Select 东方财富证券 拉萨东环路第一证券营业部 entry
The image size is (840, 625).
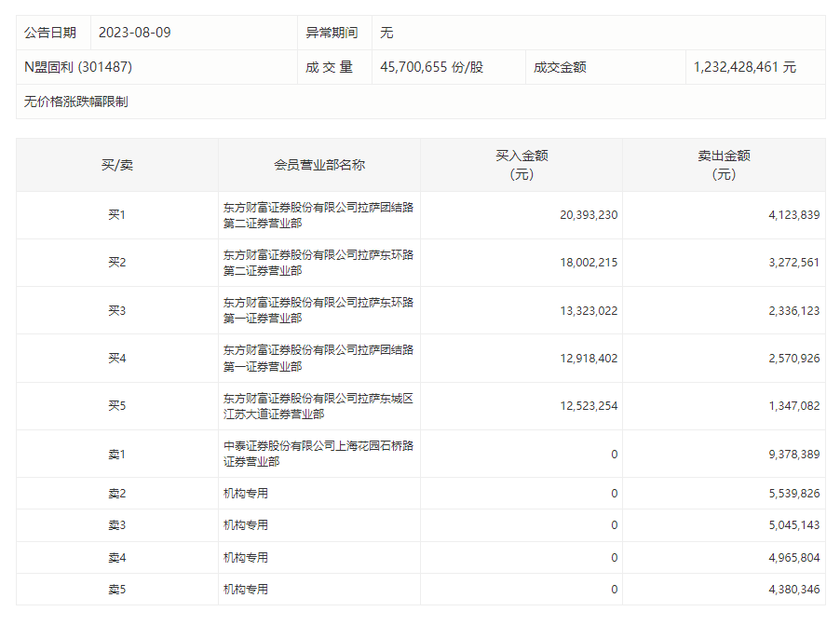318,310
